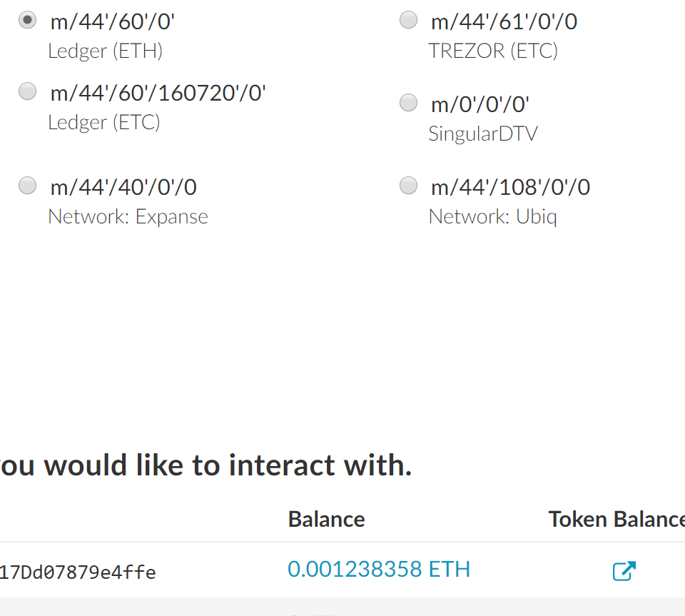Click the Balance column header
The image size is (685, 616).
point(326,520)
